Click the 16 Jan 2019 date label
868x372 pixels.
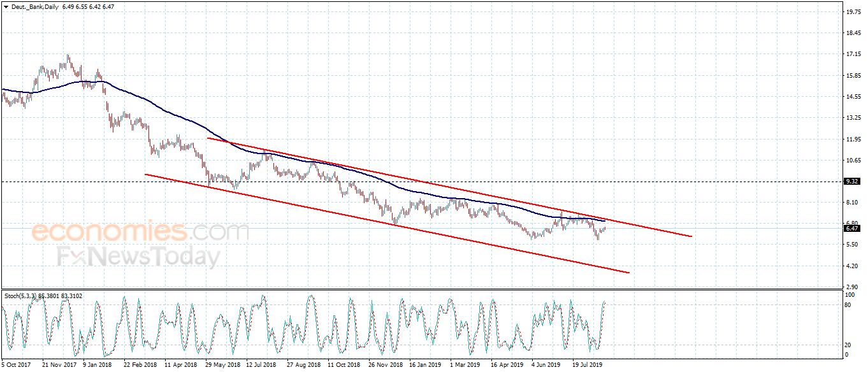point(426,365)
